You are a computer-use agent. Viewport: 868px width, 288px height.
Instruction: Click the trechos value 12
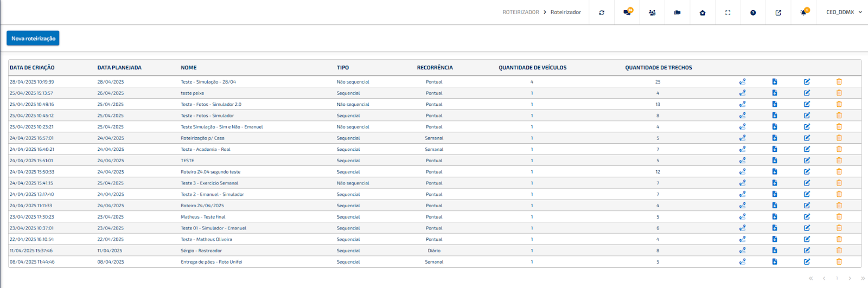[658, 172]
